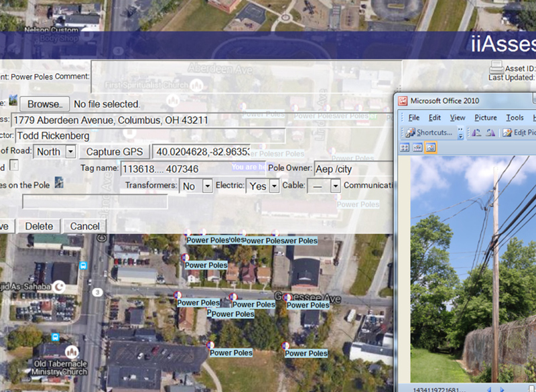Click the Picture Manager app icon in title bar
The height and width of the screenshot is (392, 536).
coord(403,101)
